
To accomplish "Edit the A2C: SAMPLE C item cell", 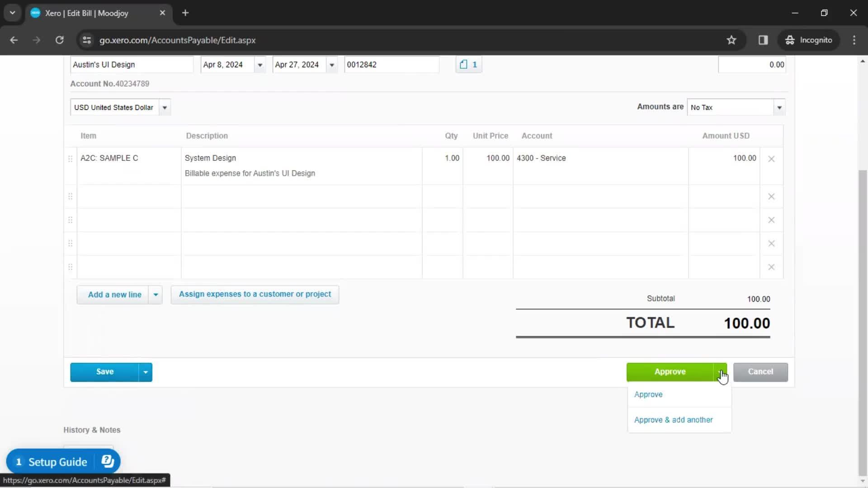I will click(129, 166).
